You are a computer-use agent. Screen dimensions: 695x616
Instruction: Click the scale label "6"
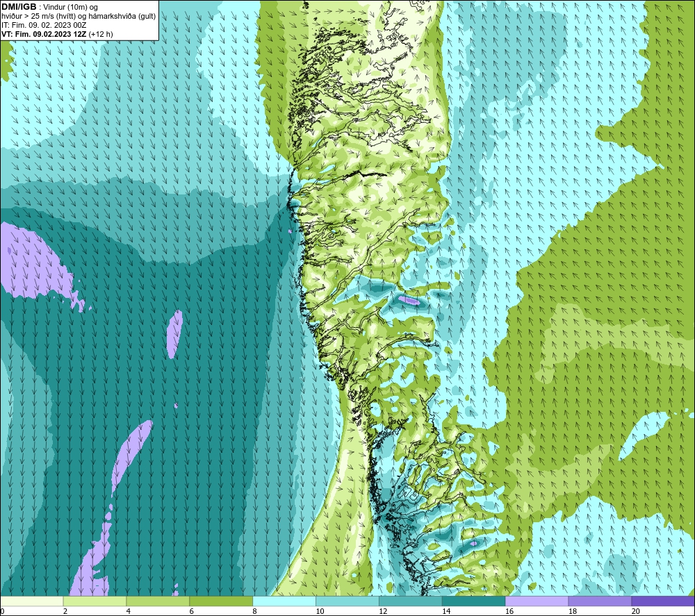tap(192, 612)
